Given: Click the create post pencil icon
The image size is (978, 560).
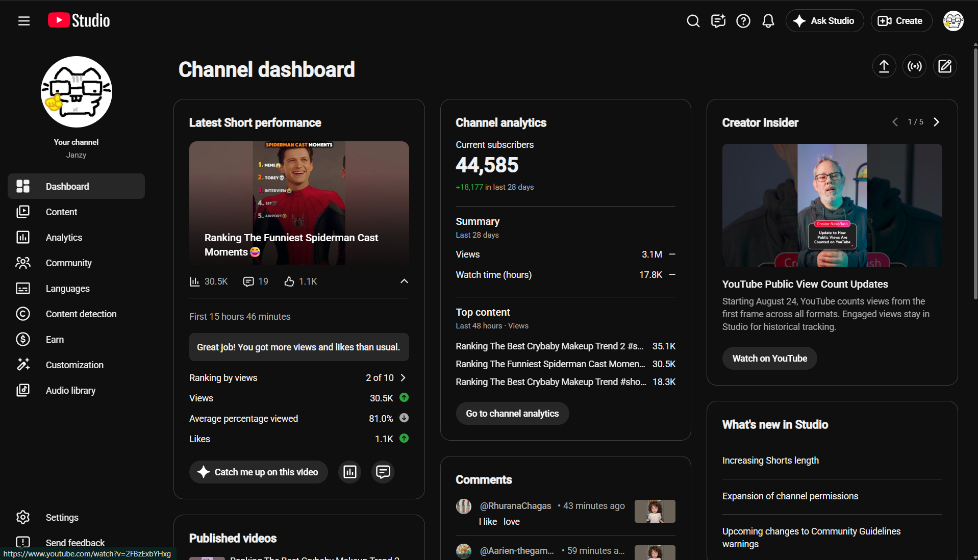Looking at the screenshot, I should [945, 66].
